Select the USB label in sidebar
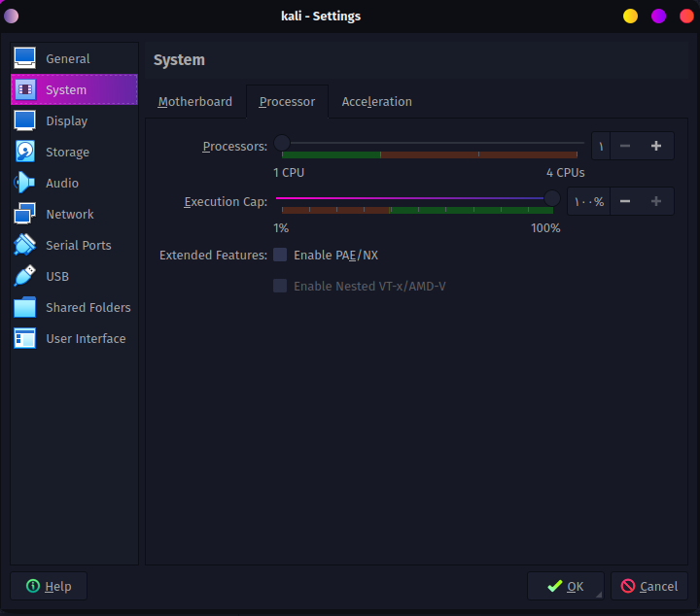 [57, 277]
